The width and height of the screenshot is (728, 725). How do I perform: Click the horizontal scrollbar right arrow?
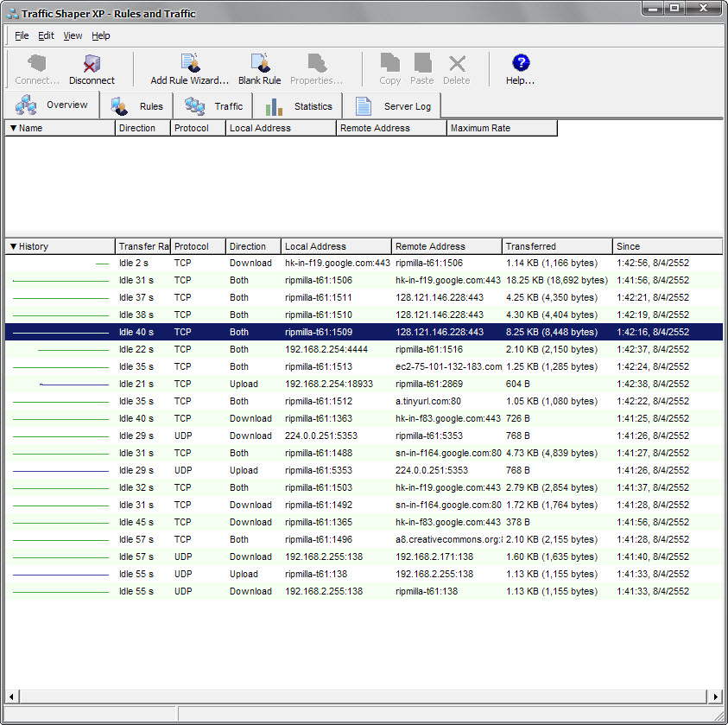(x=715, y=696)
